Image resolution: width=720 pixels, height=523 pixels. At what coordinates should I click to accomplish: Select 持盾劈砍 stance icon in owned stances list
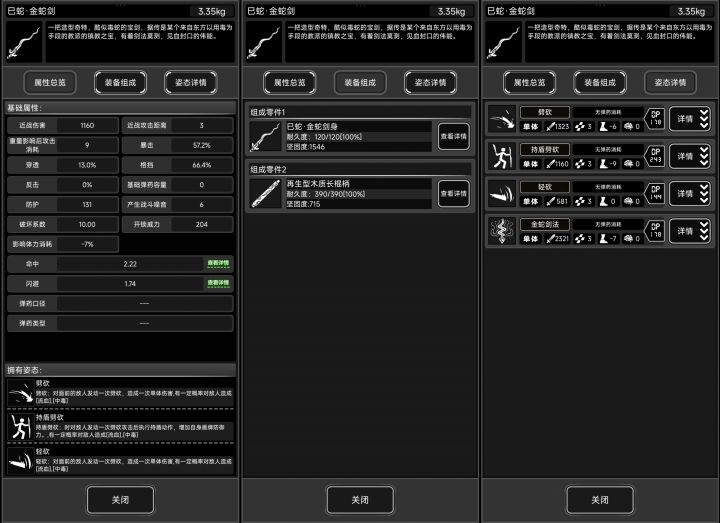tap(21, 427)
